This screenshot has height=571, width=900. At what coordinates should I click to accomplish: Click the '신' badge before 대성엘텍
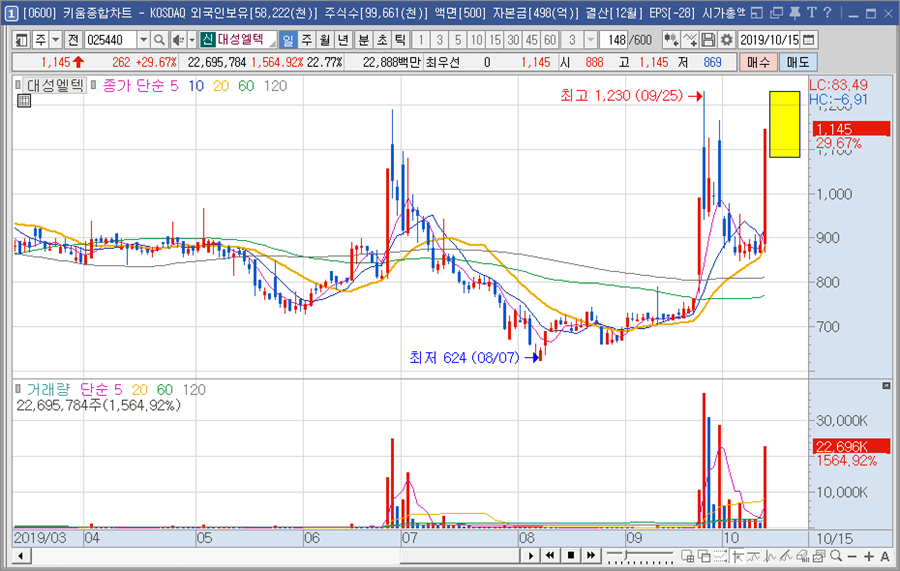coord(207,40)
